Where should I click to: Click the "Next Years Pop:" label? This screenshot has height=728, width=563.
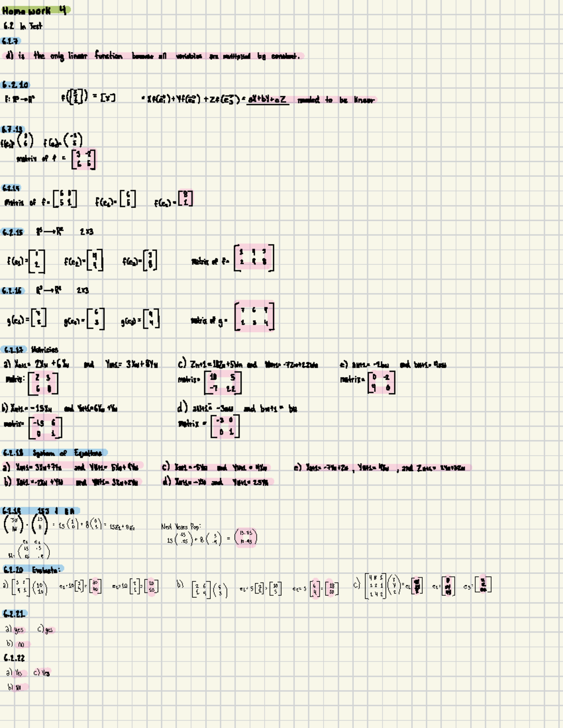click(x=181, y=526)
